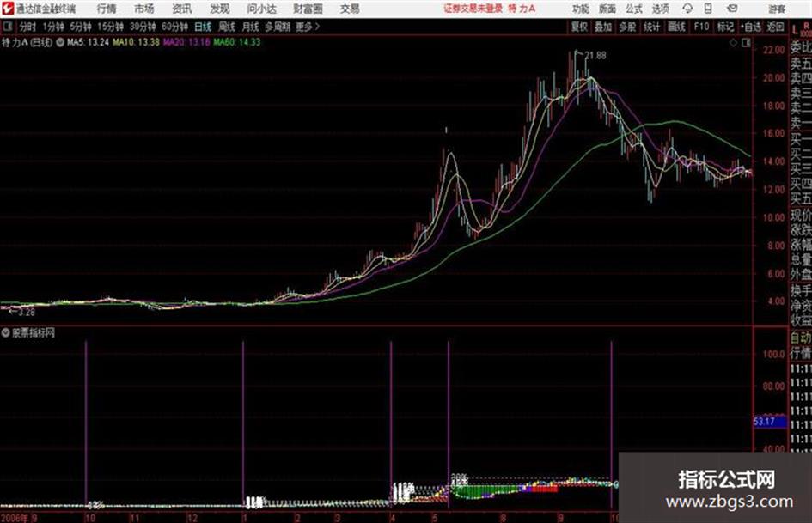
Task: Click the 53.17 indicator value box
Action: 770,422
